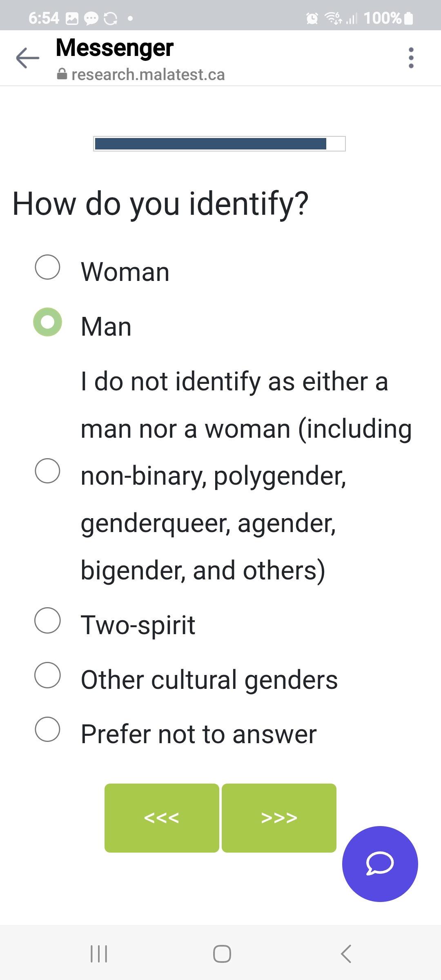Select the Man radio option
Screen dimensions: 441x980
coord(48,322)
